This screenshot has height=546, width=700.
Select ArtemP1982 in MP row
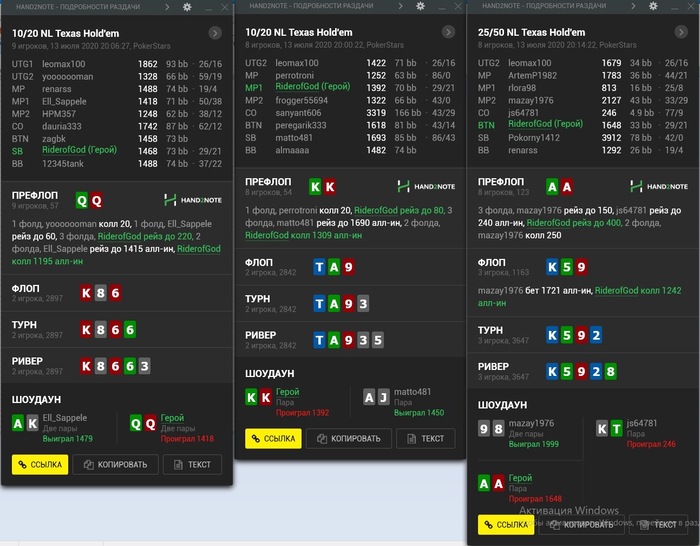coord(533,75)
